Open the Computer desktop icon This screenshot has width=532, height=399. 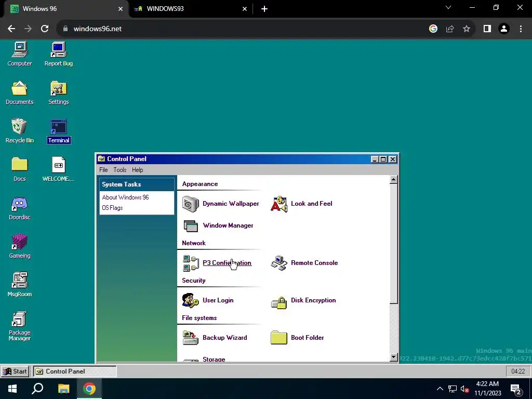pos(19,54)
